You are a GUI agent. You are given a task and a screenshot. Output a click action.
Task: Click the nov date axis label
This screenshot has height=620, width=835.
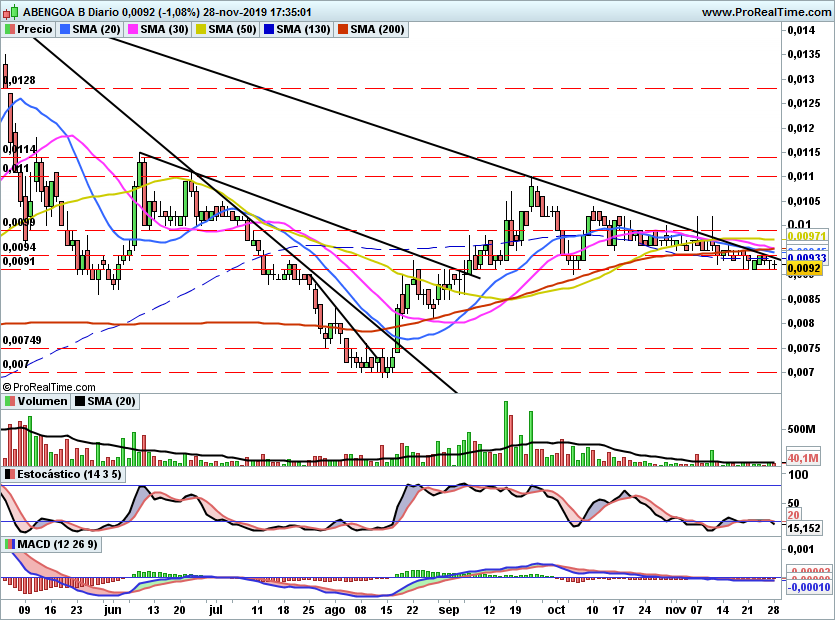click(677, 610)
